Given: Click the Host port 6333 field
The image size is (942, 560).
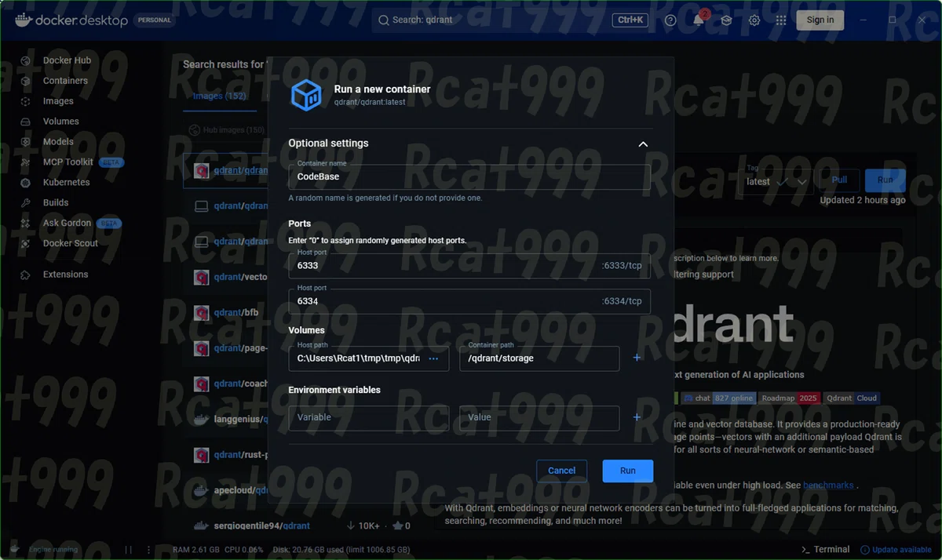Looking at the screenshot, I should pos(469,265).
